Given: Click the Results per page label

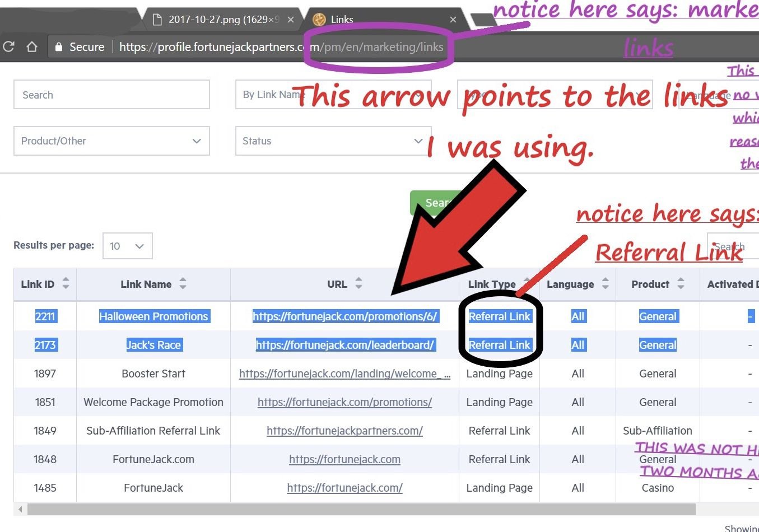Looking at the screenshot, I should (54, 245).
